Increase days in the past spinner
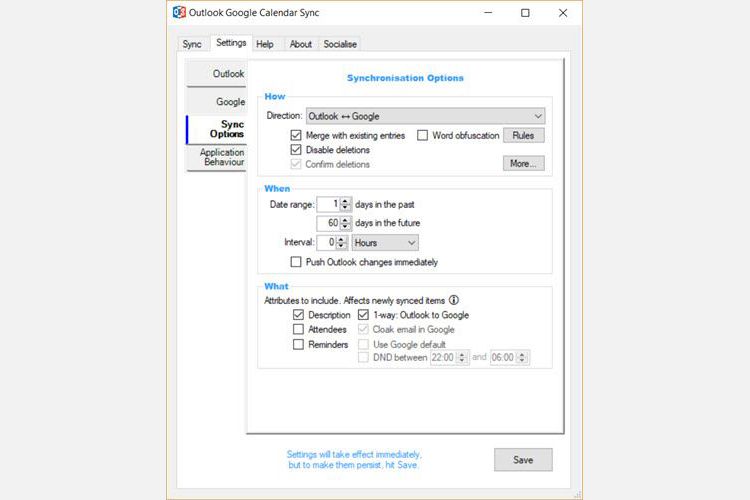 pos(345,201)
